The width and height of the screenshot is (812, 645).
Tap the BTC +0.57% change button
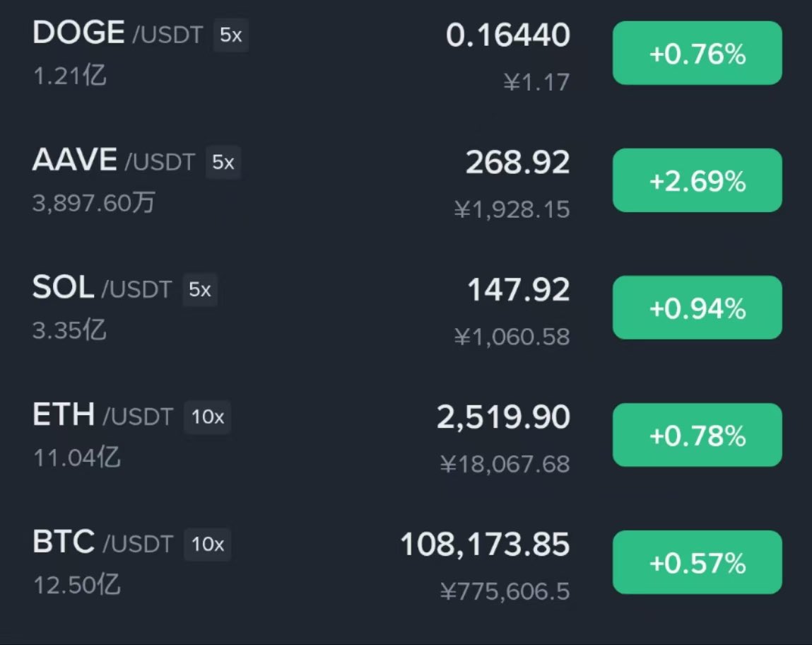(x=697, y=563)
